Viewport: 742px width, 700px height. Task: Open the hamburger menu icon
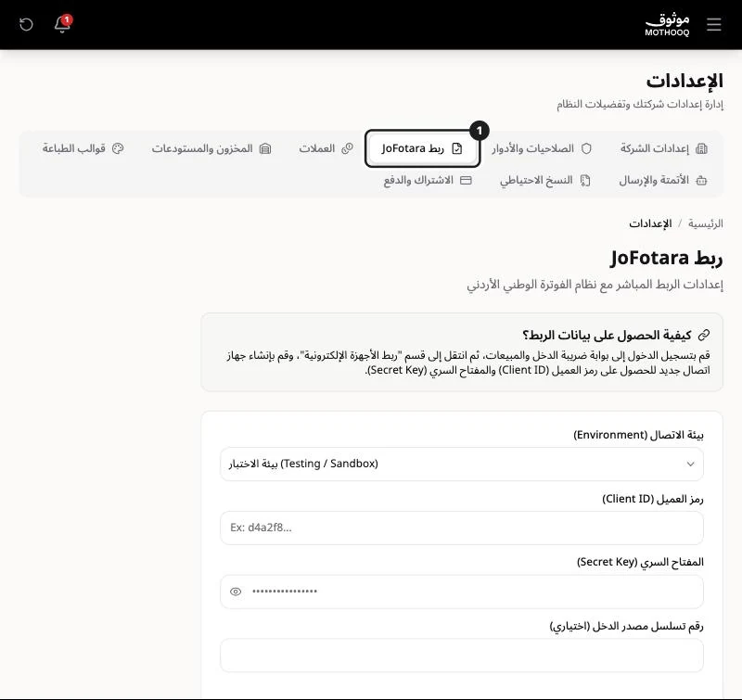713,25
